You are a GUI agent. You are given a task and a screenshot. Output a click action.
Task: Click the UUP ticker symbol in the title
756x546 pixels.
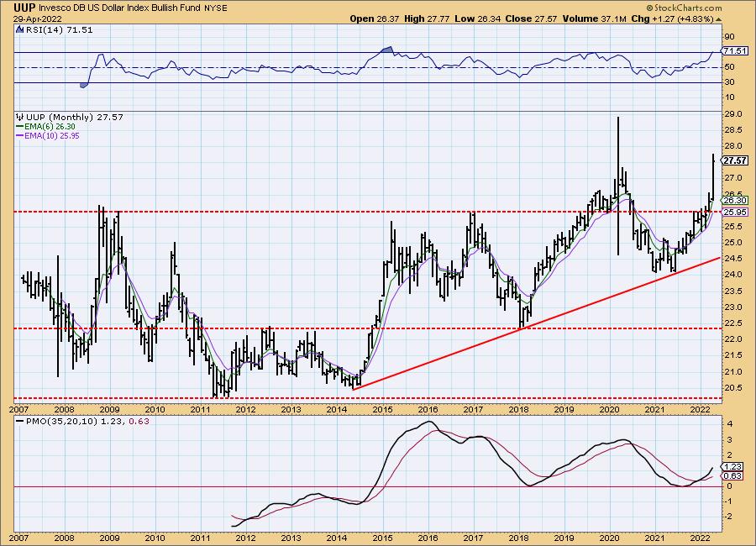24,8
